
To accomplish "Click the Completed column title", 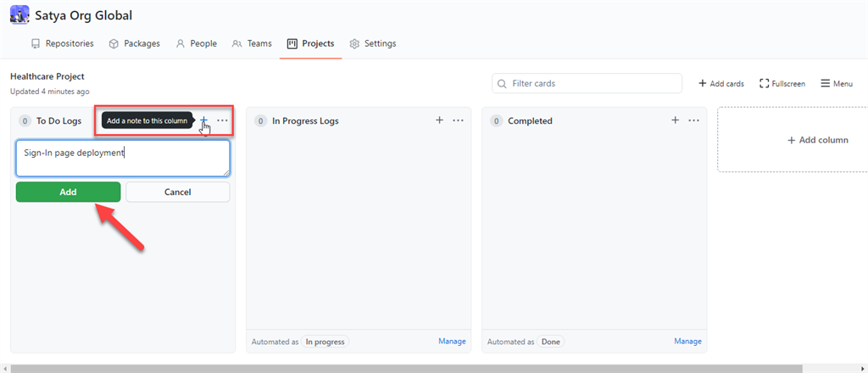I will (x=531, y=120).
